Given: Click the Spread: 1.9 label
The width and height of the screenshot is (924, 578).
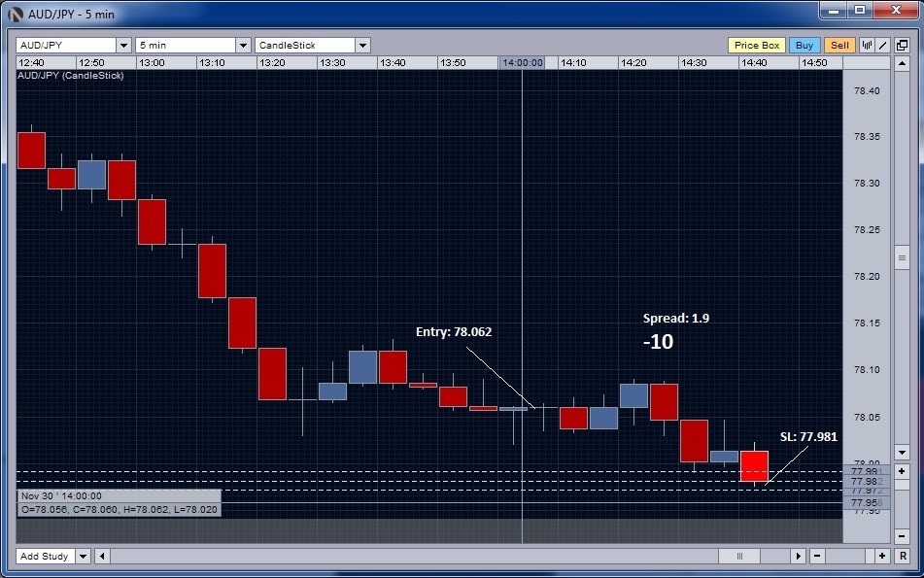Looking at the screenshot, I should pos(676,319).
